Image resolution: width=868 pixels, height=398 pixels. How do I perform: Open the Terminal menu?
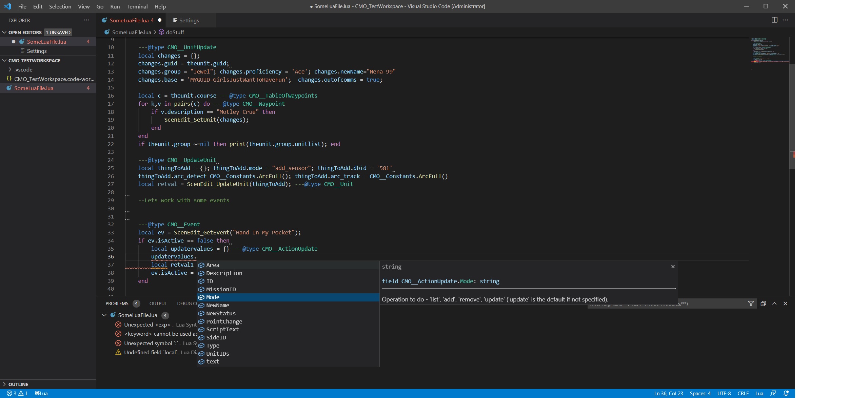(x=137, y=6)
